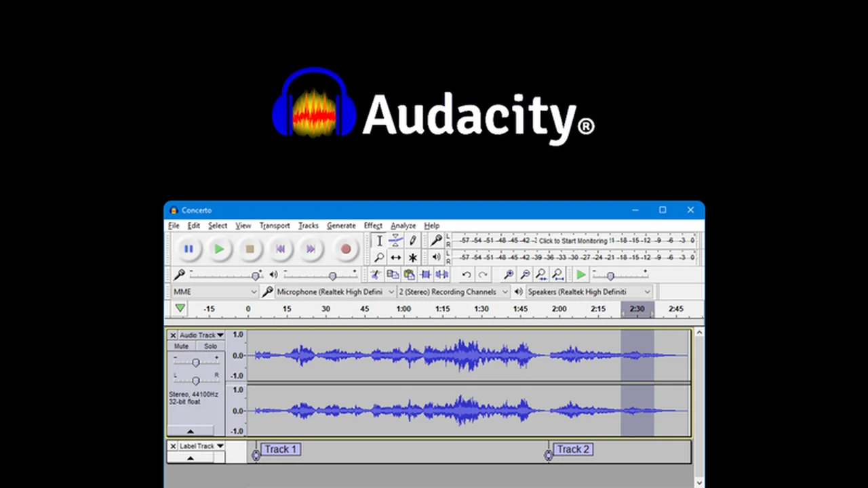Image resolution: width=868 pixels, height=488 pixels.
Task: Click the Play-at-Speed slider
Action: tap(620, 274)
